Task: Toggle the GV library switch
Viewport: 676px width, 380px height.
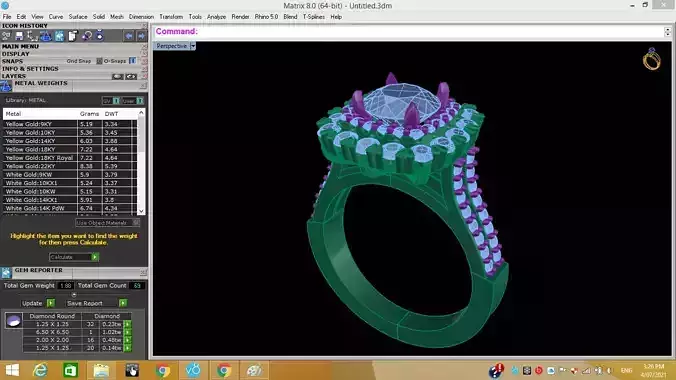Action: 116,100
